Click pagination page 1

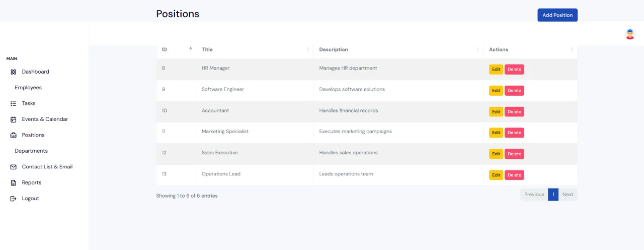click(x=553, y=195)
